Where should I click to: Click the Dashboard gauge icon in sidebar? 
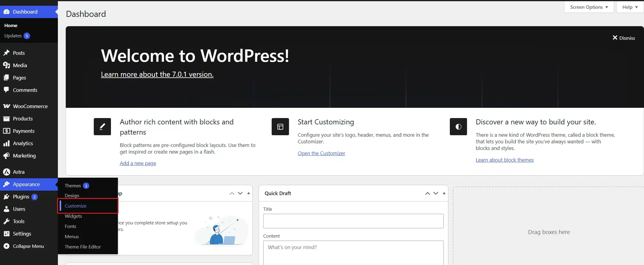(7, 12)
